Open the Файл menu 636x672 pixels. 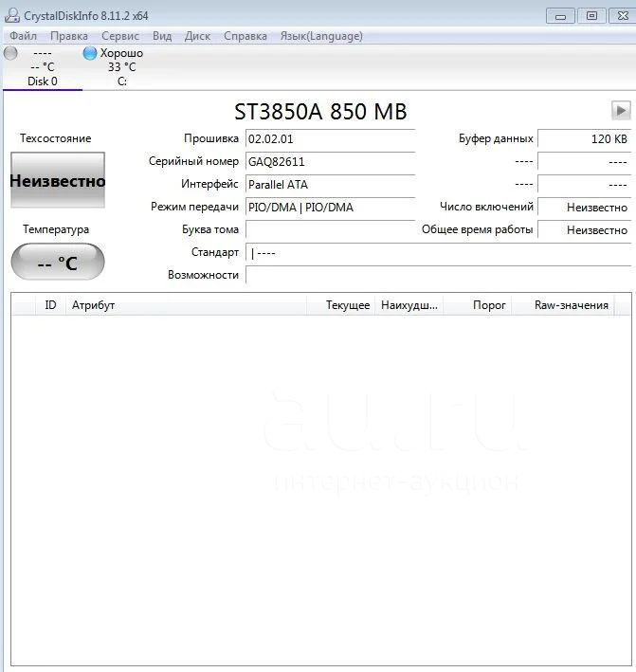point(23,36)
